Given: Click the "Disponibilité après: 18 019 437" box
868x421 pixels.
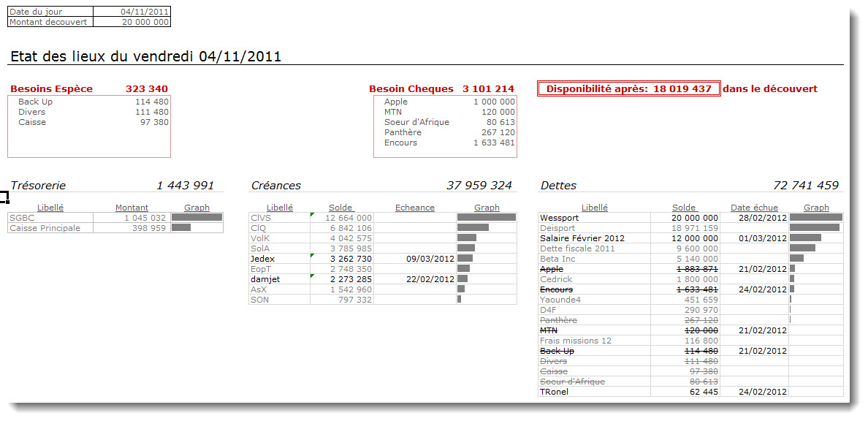Looking at the screenshot, I should 629,88.
